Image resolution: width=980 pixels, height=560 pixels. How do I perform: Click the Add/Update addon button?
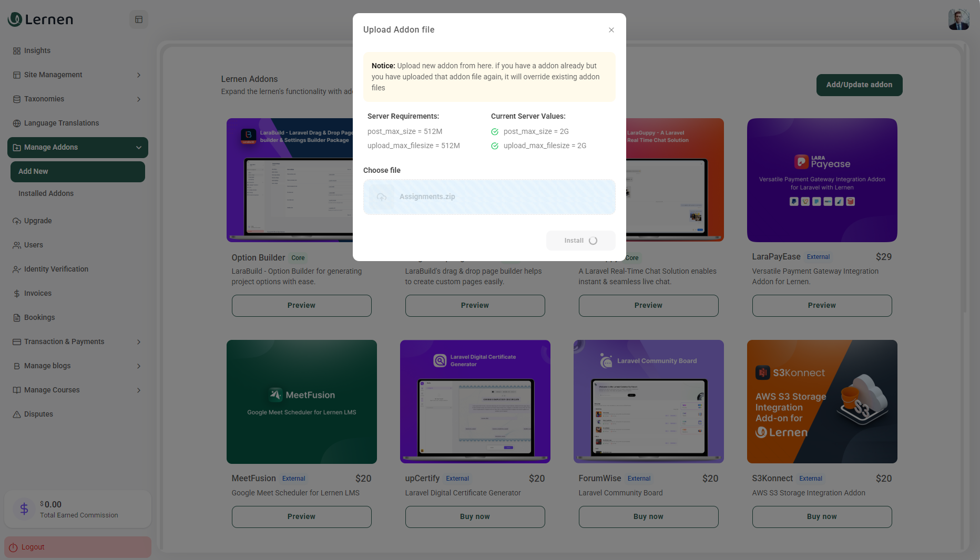(x=859, y=85)
